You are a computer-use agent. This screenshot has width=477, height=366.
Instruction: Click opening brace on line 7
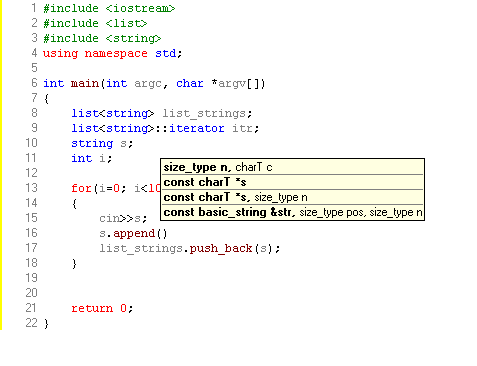[46, 99]
